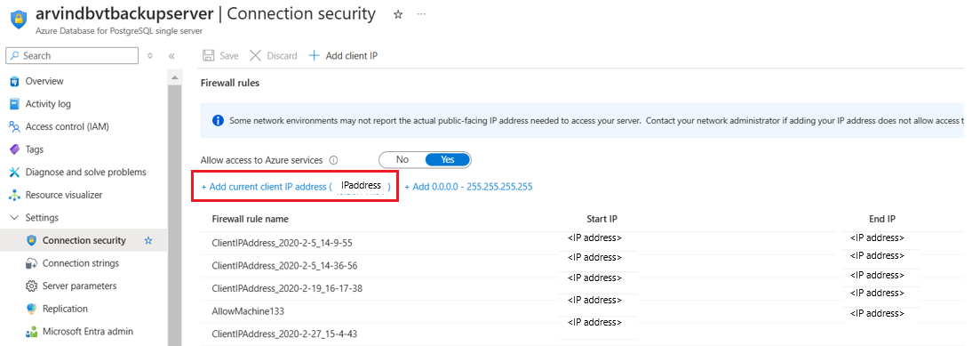This screenshot has height=346, width=980.
Task: Open Connection strings in the Settings menu
Action: (81, 262)
